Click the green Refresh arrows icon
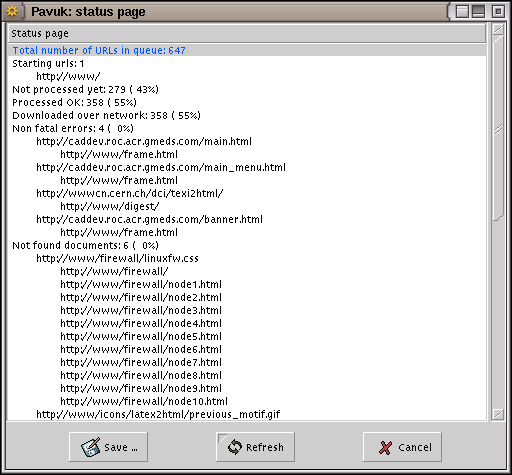The image size is (512, 475). [x=235, y=447]
